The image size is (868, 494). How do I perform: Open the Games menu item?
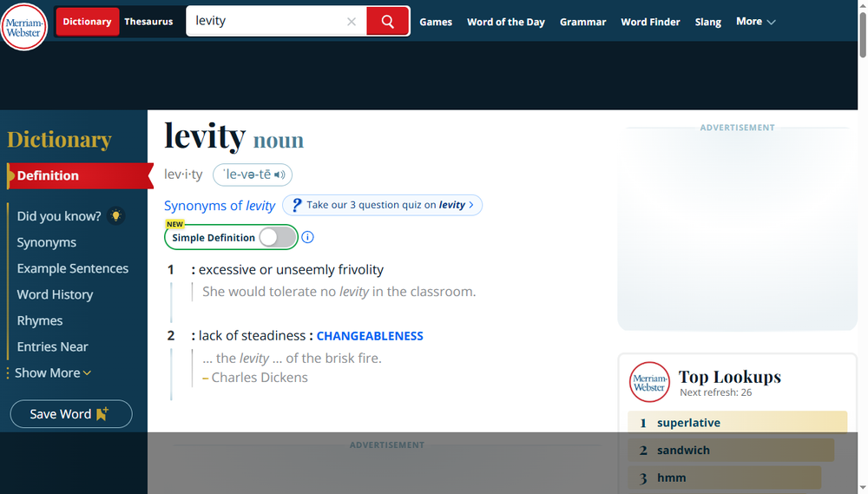point(436,23)
